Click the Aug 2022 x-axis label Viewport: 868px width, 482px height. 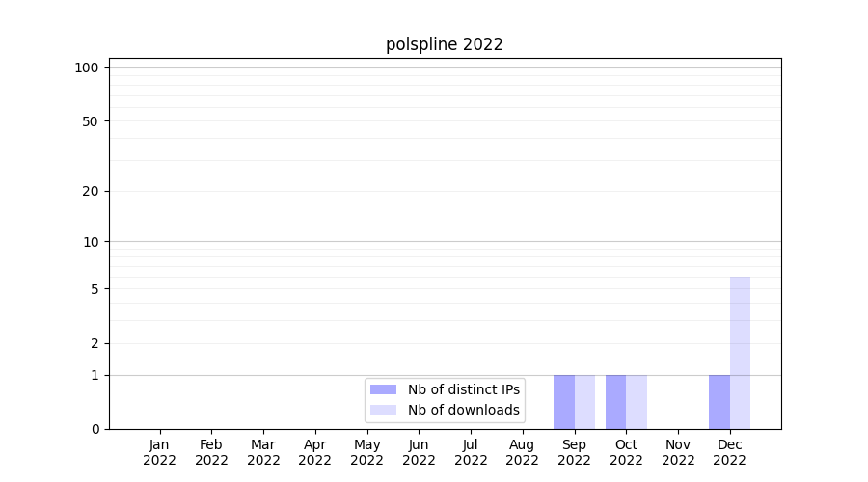(x=522, y=452)
